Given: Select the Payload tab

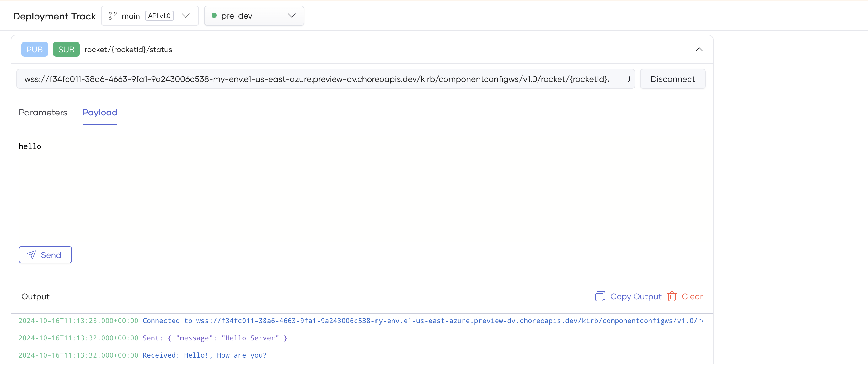Looking at the screenshot, I should [100, 113].
